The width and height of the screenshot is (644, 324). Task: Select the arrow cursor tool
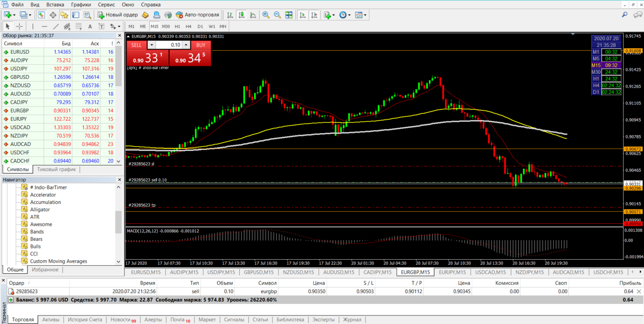7,26
